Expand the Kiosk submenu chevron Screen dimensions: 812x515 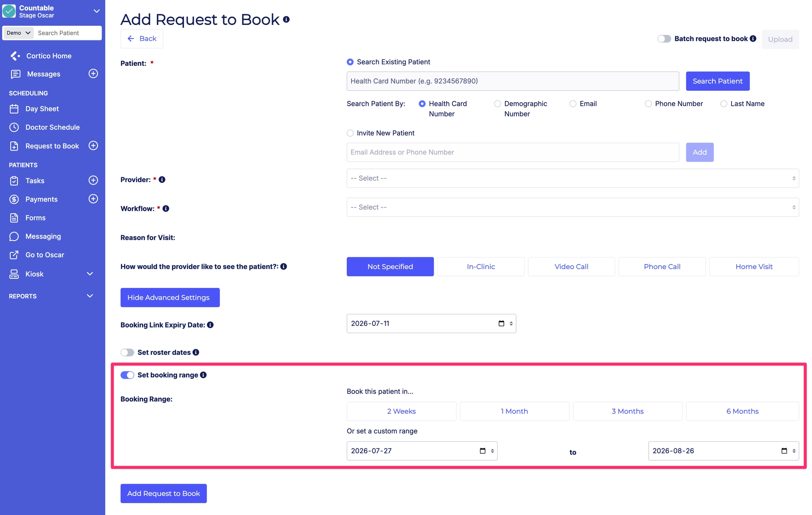click(90, 274)
